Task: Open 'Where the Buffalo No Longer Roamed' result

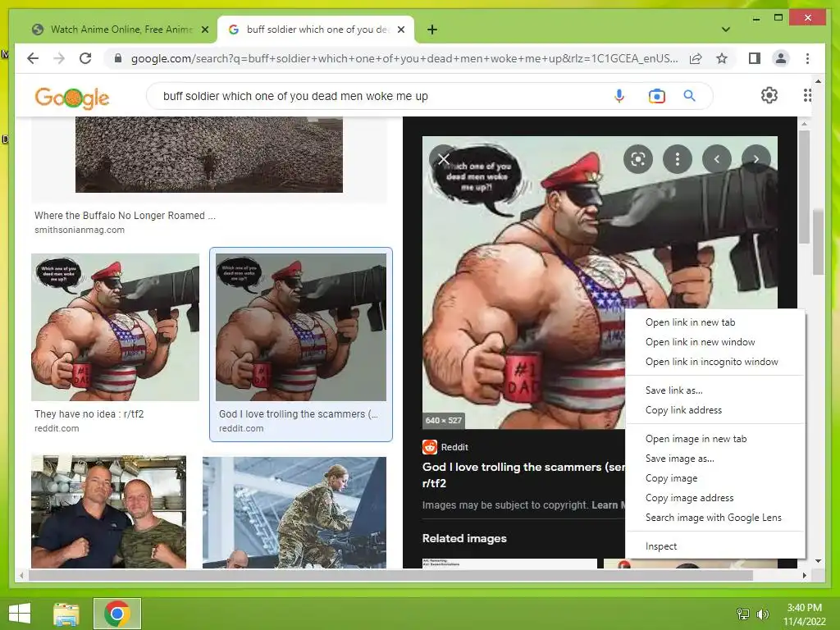Action: (x=125, y=216)
